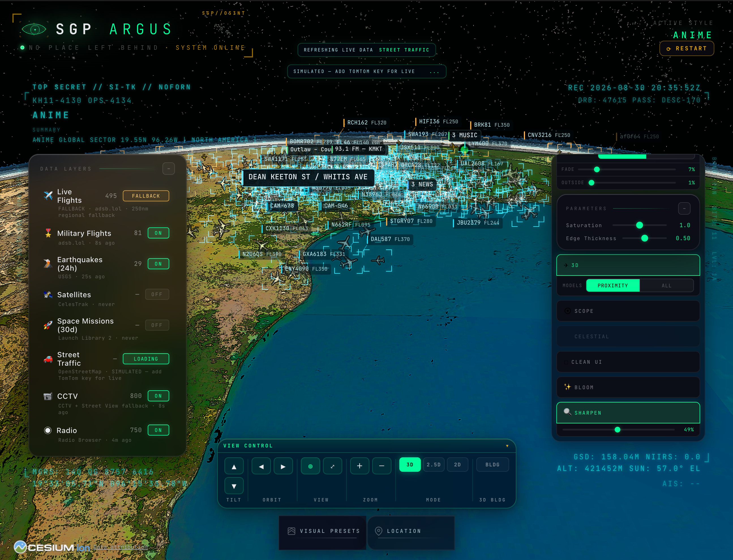The height and width of the screenshot is (560, 733).
Task: Zoom out with the minus button
Action: (x=382, y=466)
